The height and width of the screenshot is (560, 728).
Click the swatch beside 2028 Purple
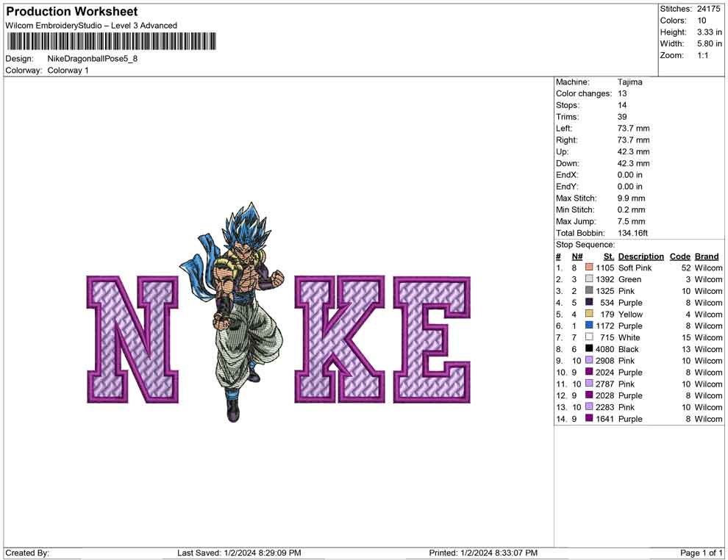click(x=589, y=395)
